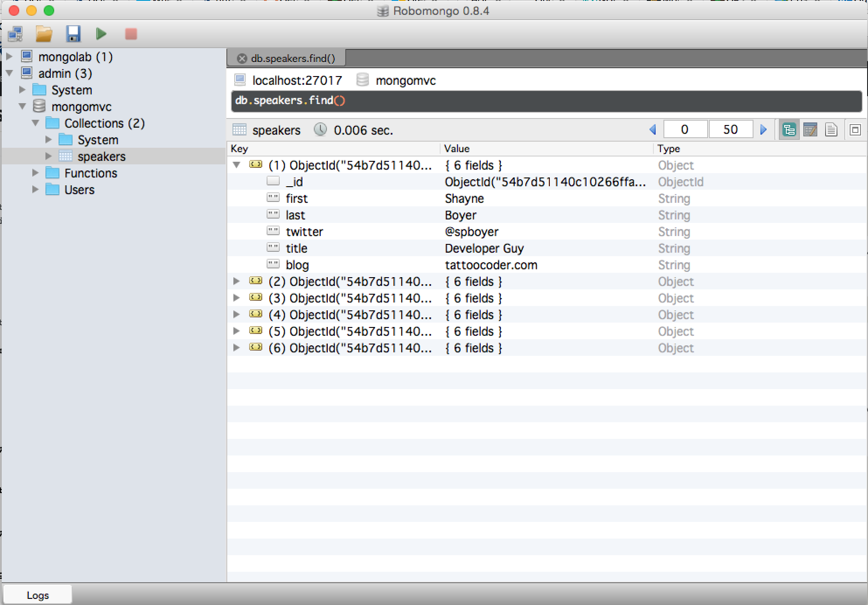868x605 pixels.
Task: Click the string icon beside the twitter field
Action: [273, 231]
